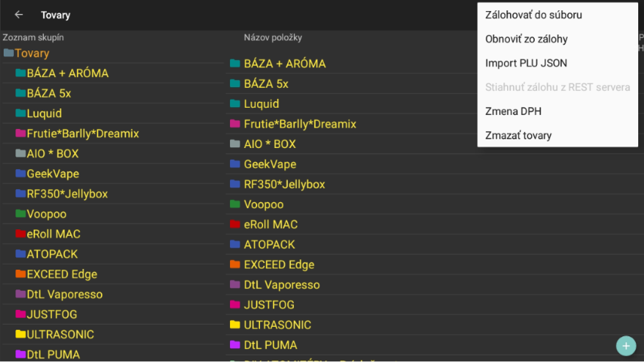The image size is (644, 362).
Task: Tap the round plus add button
Action: coord(626,345)
